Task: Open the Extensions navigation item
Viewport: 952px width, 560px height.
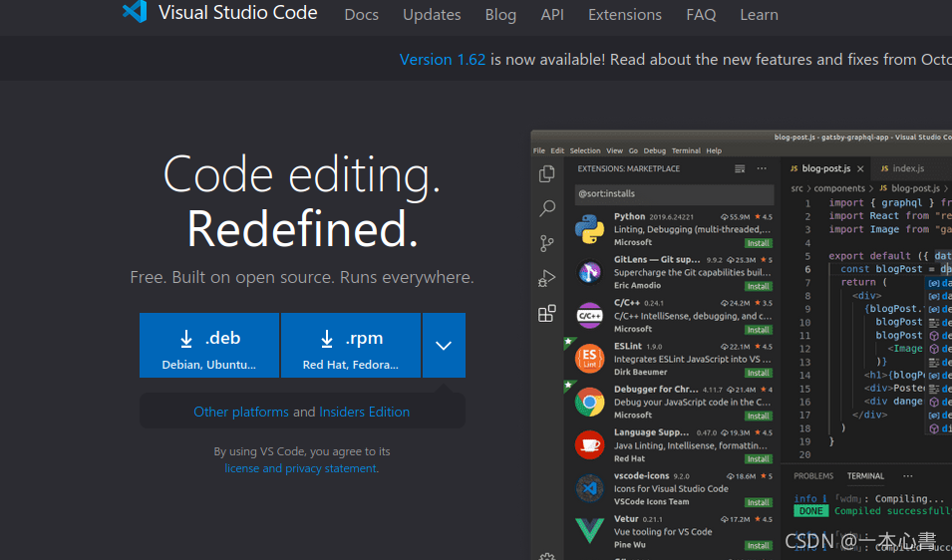Action: [625, 15]
